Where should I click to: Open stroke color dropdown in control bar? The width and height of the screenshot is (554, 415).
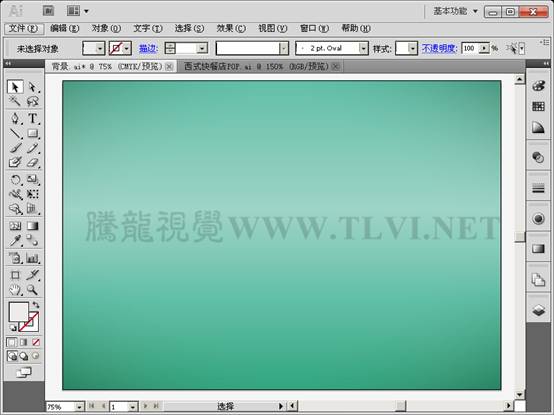tap(126, 48)
